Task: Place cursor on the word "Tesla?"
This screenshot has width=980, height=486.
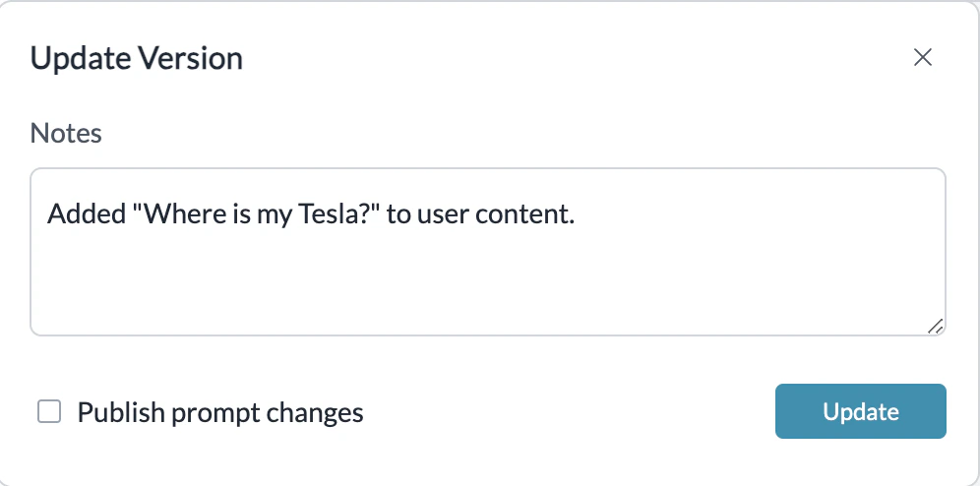Action: click(337, 213)
